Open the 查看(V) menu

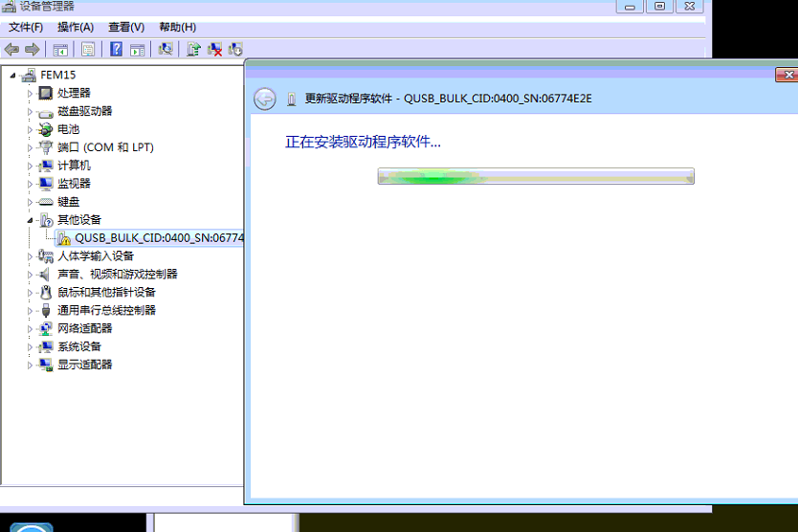126,27
